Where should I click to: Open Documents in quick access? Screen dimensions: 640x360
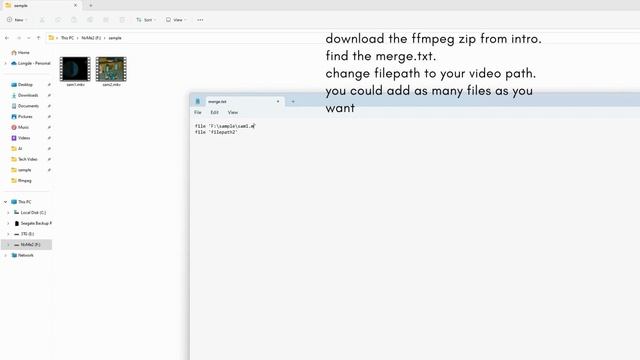click(x=25, y=106)
